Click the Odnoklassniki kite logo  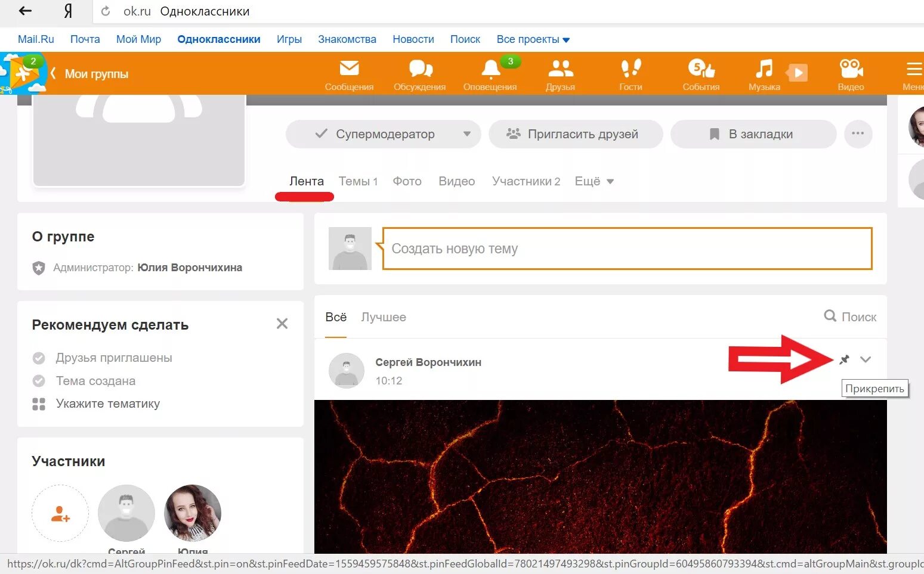pos(23,74)
